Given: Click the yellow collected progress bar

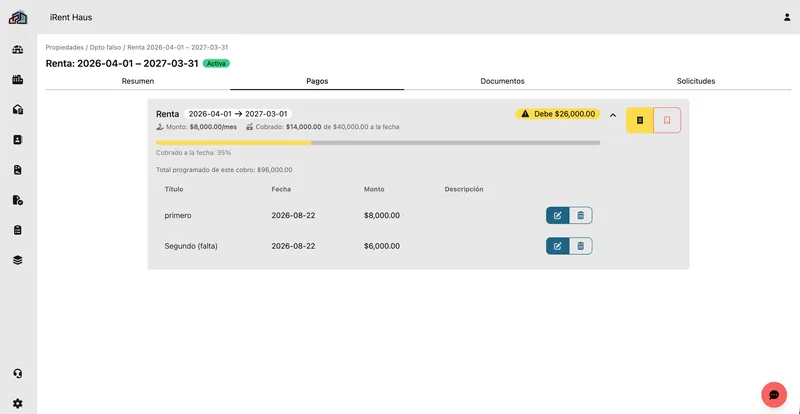Looking at the screenshot, I should pos(234,143).
